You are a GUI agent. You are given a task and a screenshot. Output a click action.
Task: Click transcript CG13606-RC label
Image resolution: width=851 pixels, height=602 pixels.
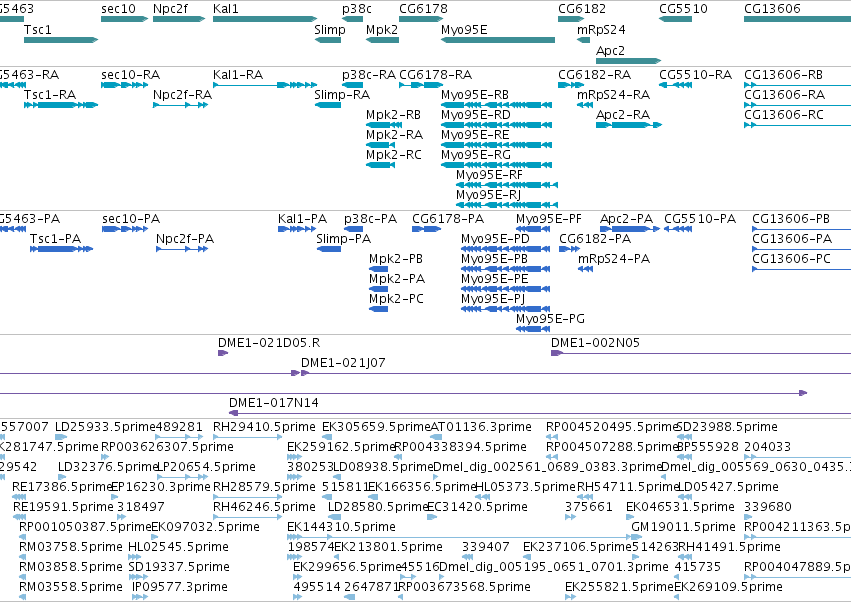784,115
